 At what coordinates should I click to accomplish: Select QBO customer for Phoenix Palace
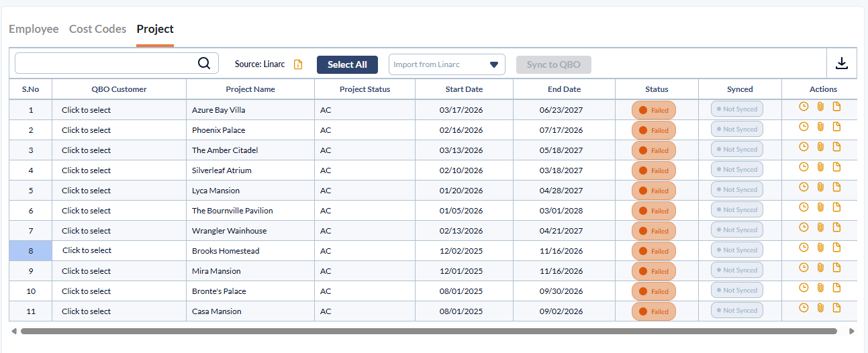[x=87, y=130]
